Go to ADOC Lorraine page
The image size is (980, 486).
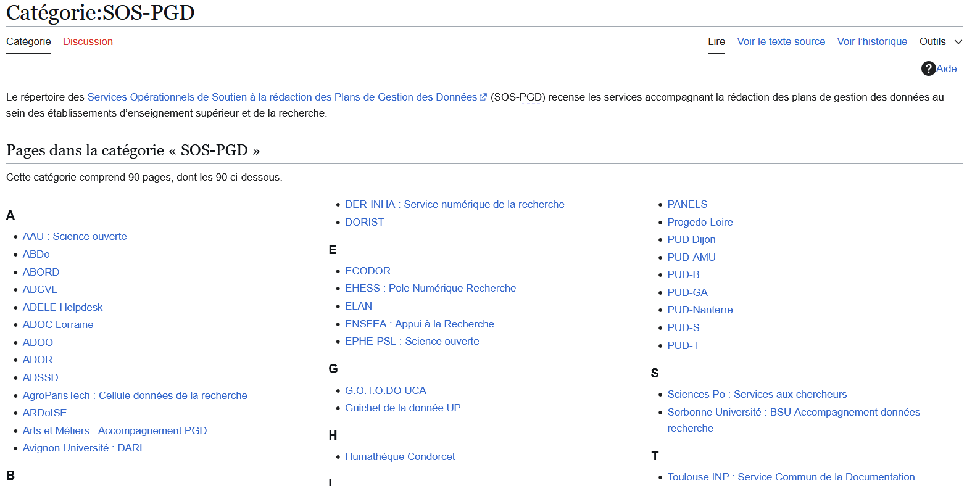coord(58,324)
